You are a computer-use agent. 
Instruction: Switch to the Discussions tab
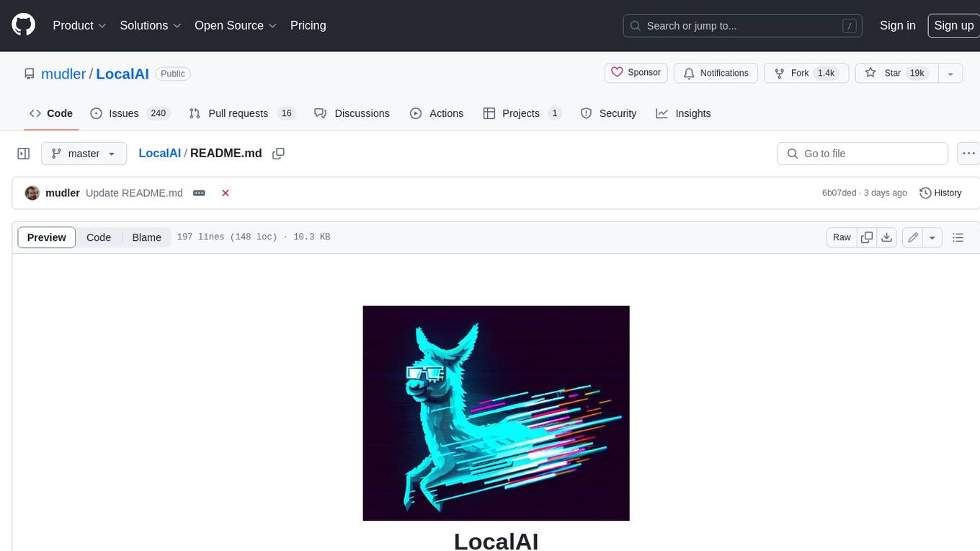[352, 113]
